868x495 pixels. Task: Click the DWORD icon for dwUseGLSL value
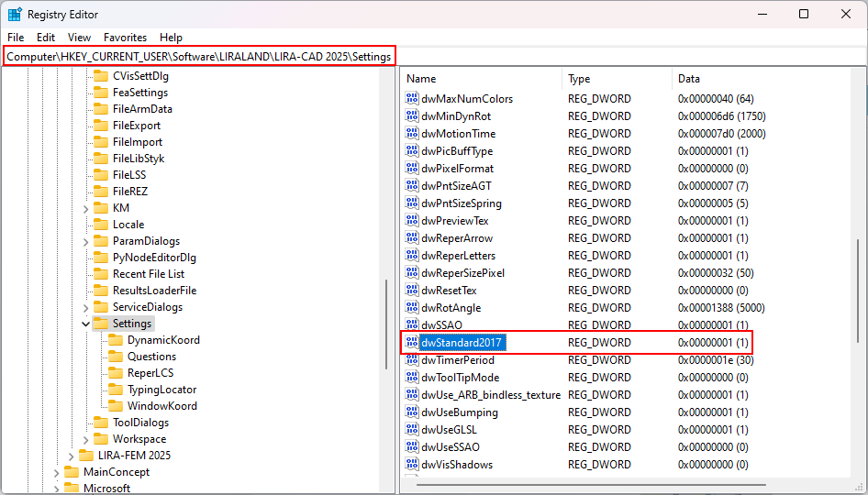coord(412,430)
